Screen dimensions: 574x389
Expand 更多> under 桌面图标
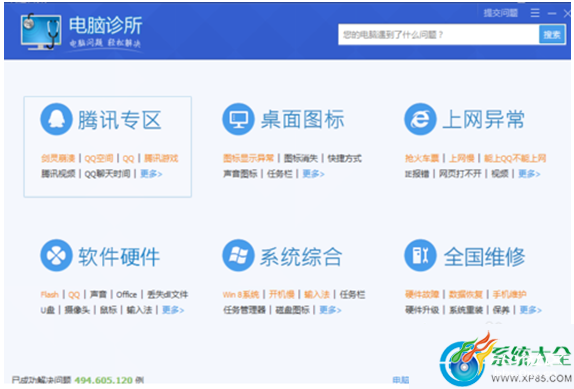click(x=313, y=173)
